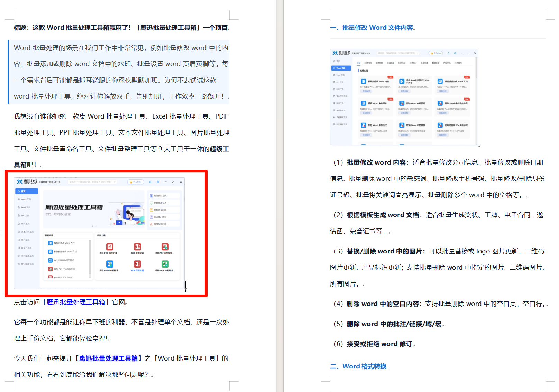The height and width of the screenshot is (392, 559).
Task: Select the Word 工具 screenshot on right page
Action: point(404,97)
